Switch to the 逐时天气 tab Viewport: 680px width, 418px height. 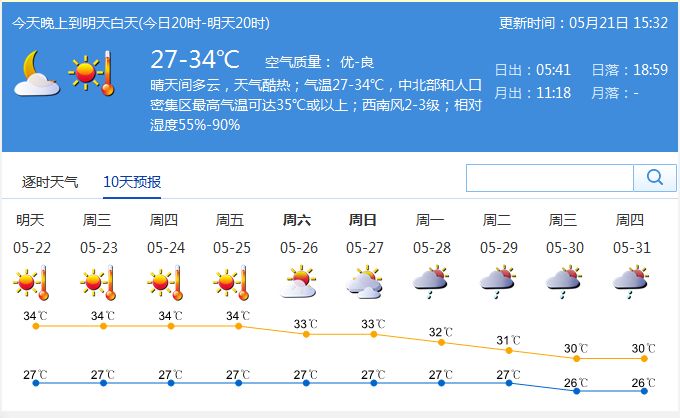[50, 182]
